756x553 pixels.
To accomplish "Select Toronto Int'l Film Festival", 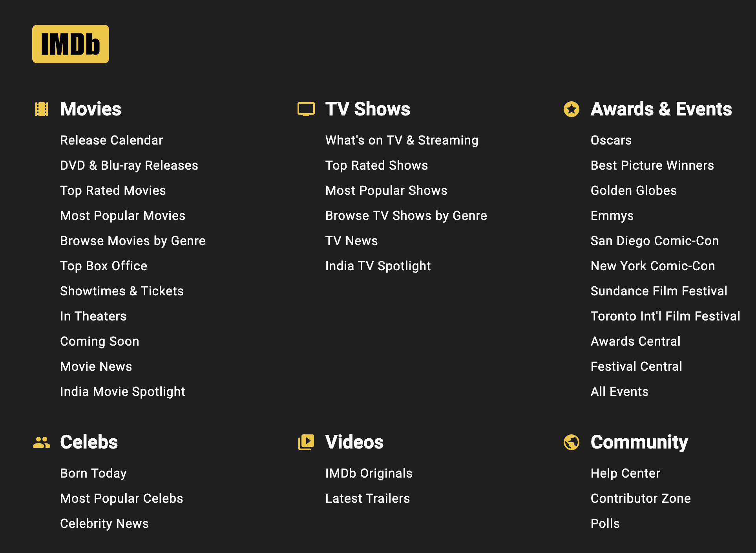I will (x=665, y=316).
